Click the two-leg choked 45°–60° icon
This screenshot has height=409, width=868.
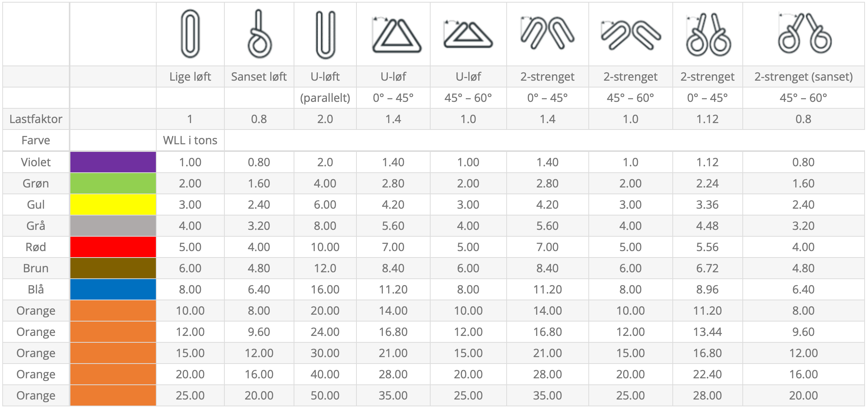click(804, 34)
